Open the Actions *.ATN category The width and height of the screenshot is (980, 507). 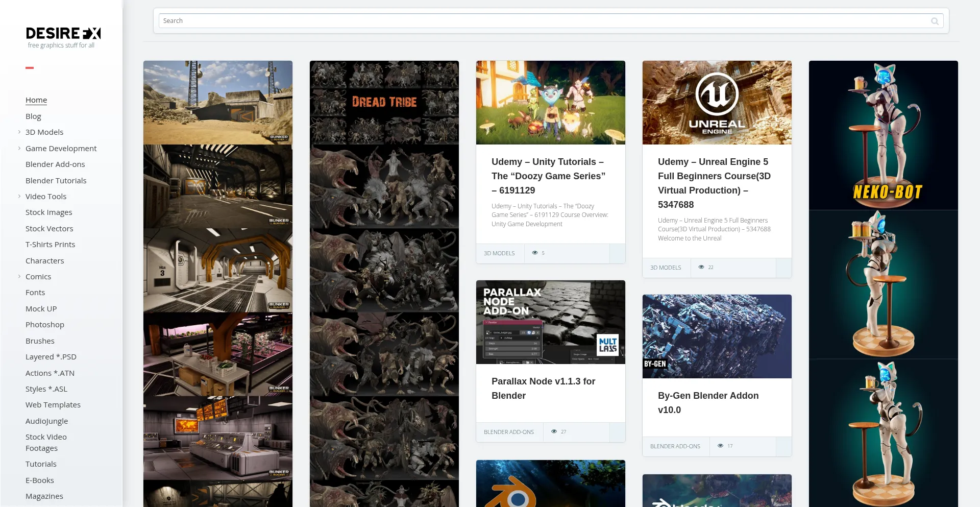pyautogui.click(x=50, y=373)
